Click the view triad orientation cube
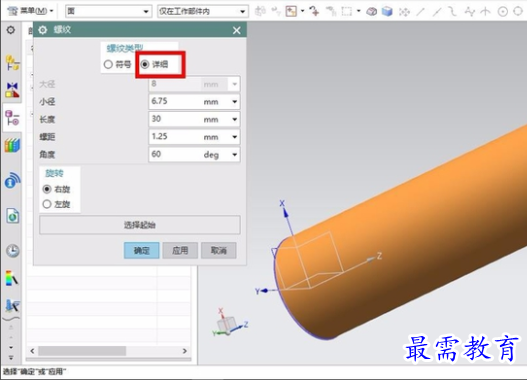 pos(227,325)
